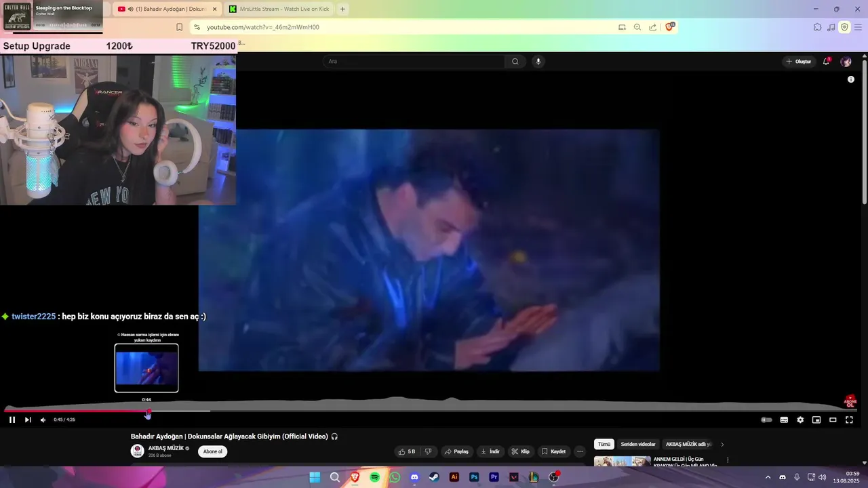Open ANNEM GELDİ suggested video thumbnail

click(622, 462)
